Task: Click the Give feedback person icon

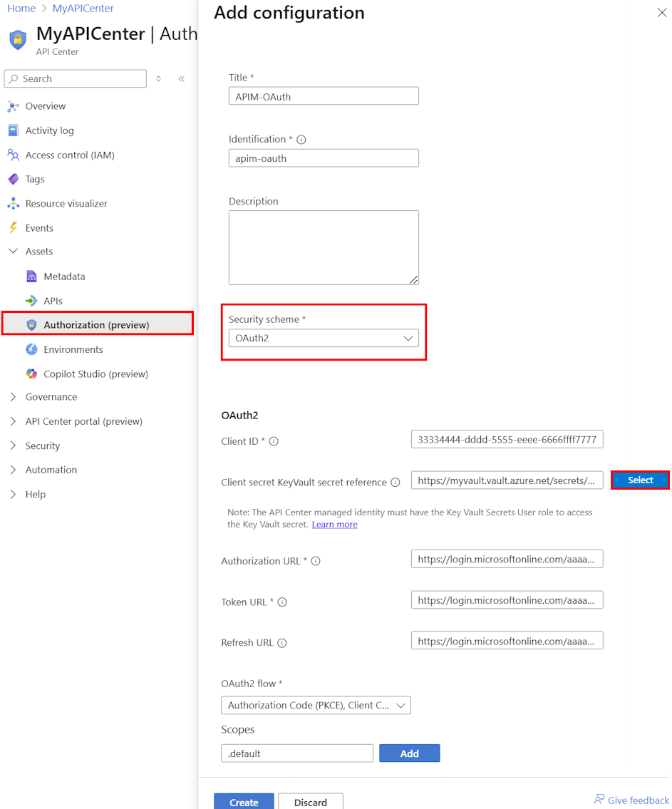Action: coord(599,799)
